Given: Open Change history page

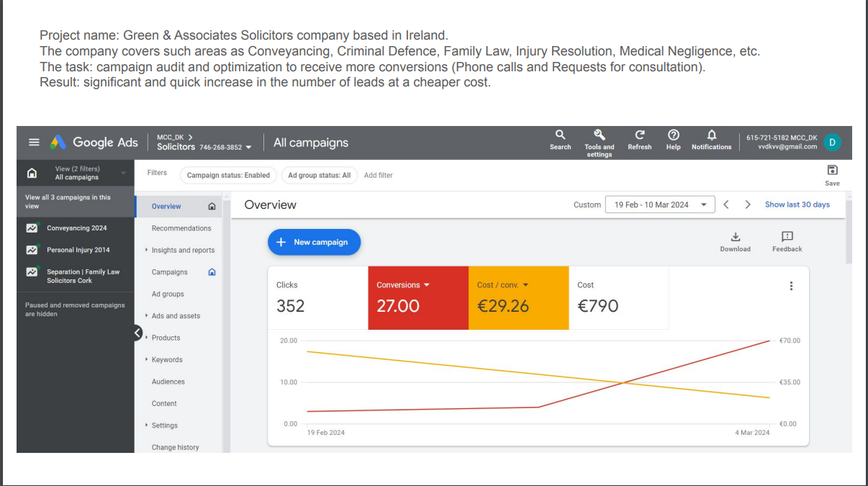Looking at the screenshot, I should pyautogui.click(x=175, y=448).
